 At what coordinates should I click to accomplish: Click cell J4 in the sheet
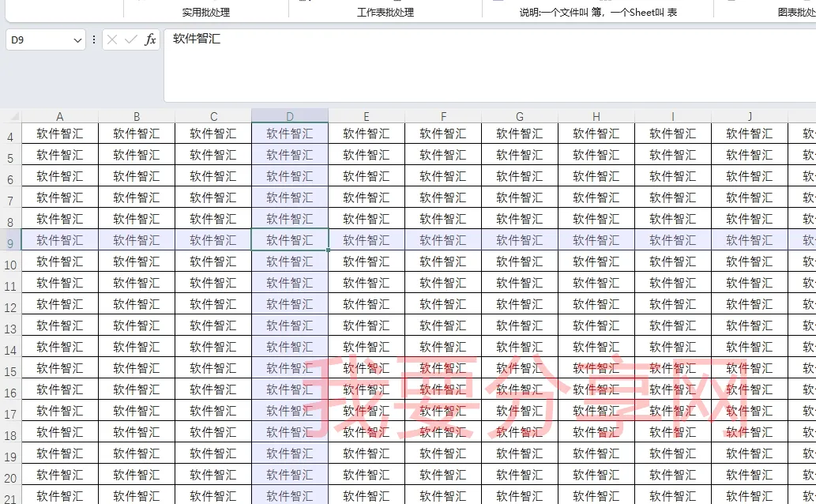(x=750, y=134)
